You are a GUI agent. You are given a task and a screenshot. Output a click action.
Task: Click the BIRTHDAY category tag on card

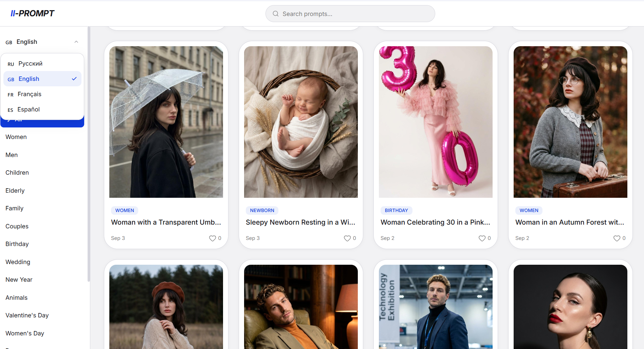click(x=396, y=210)
